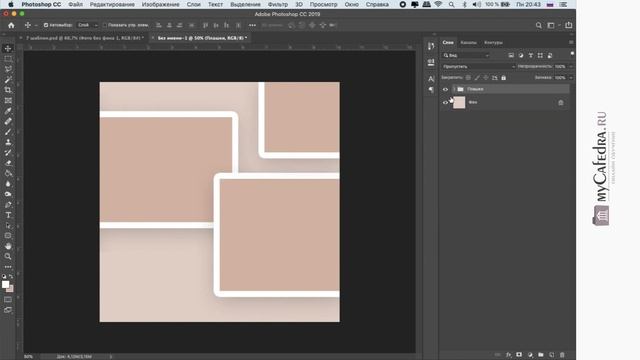Add a layer style with fx icon
Image resolution: width=640 pixels, height=360 pixels.
tap(509, 355)
